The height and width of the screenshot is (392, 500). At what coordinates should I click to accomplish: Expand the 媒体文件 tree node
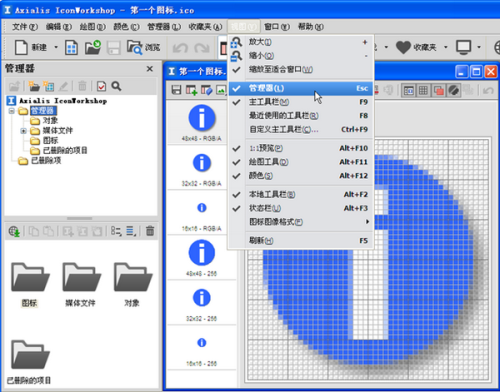click(23, 131)
